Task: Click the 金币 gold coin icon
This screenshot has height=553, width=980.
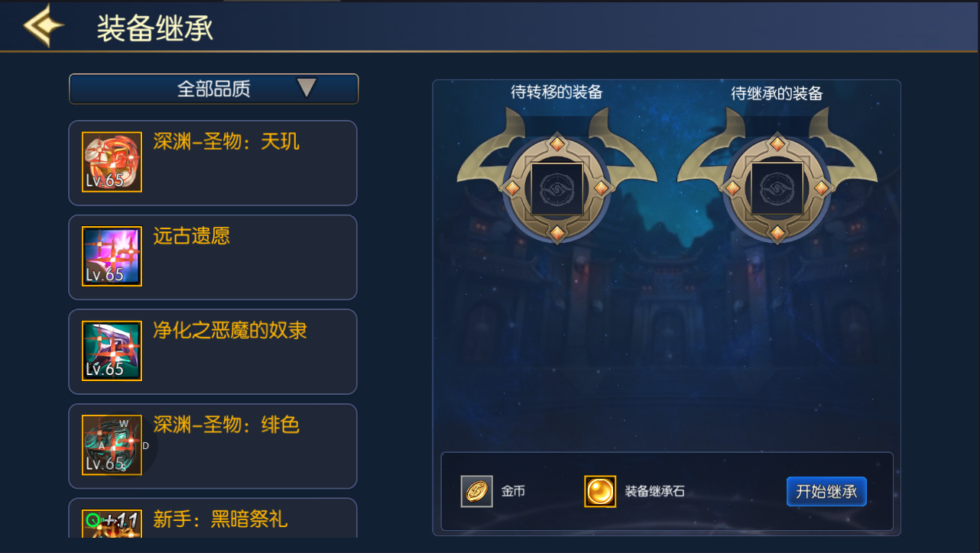Action: 477,491
